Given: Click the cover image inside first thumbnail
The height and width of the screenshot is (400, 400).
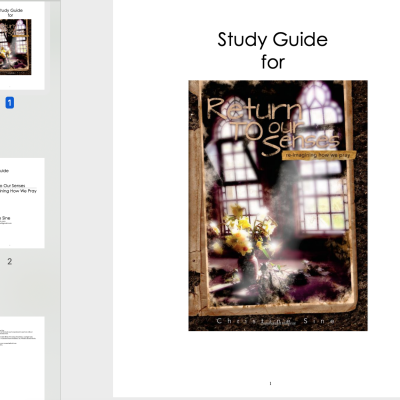Looking at the screenshot, I should pos(15,47).
